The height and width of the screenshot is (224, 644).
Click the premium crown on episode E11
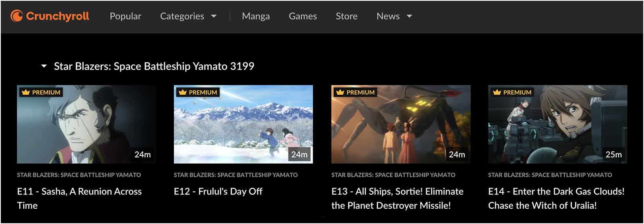26,92
